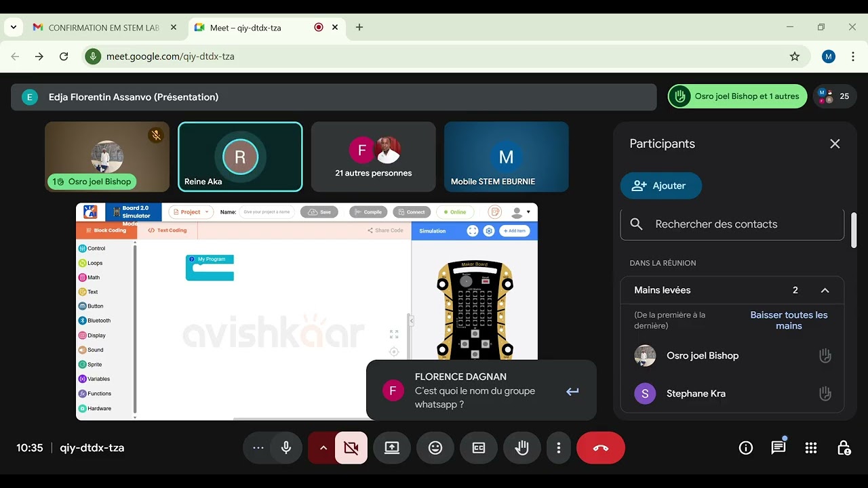Viewport: 868px width, 488px height.
Task: Open participant count button showing 25
Action: tap(834, 96)
